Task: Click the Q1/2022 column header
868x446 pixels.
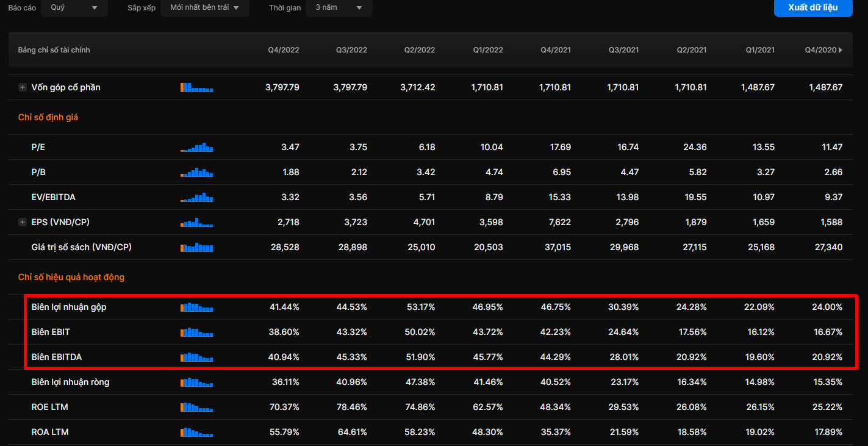Action: (487, 50)
